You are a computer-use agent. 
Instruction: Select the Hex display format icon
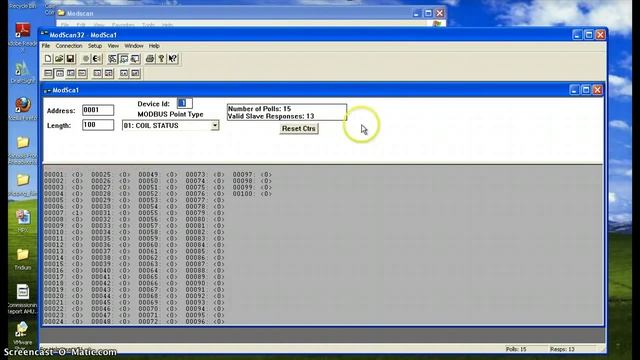coord(82,73)
